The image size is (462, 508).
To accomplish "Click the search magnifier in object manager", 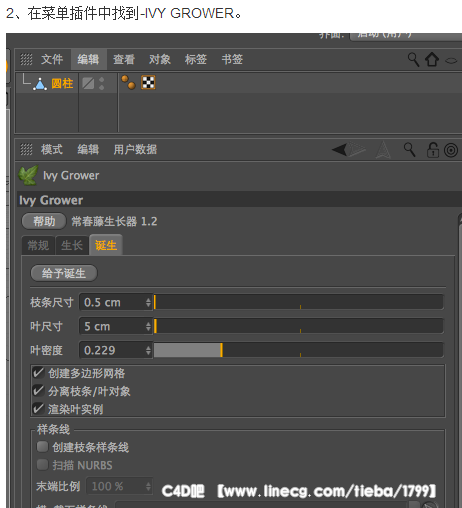I will [x=413, y=60].
